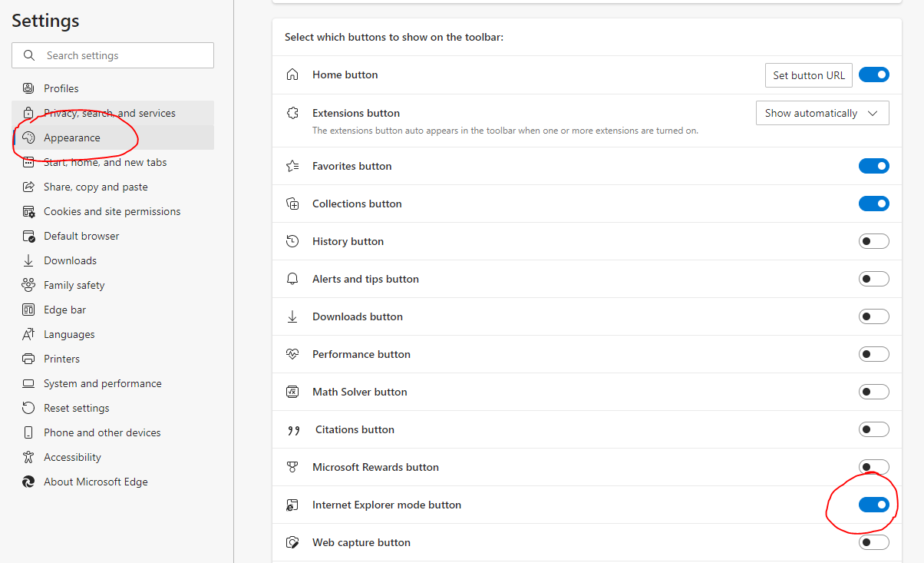Screen dimensions: 924x563
Task: Turn on the Web capture button toggle
Action: (x=874, y=542)
